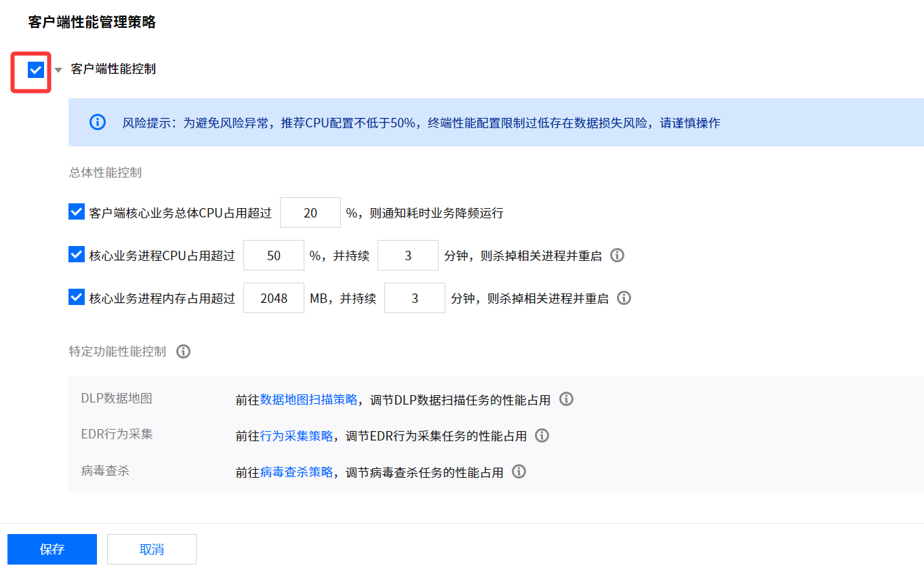Image resolution: width=924 pixels, height=572 pixels.
Task: Open the 数据地图扫描策略 link
Action: tap(308, 400)
